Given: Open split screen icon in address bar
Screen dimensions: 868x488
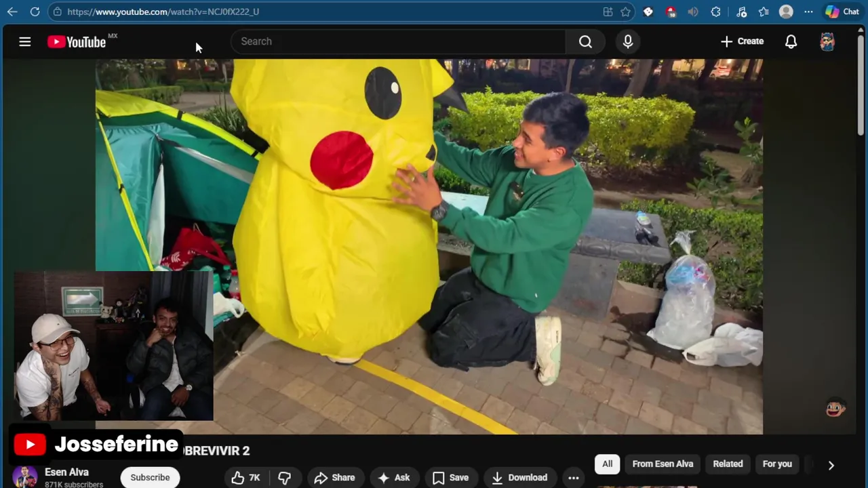Looking at the screenshot, I should [x=608, y=12].
